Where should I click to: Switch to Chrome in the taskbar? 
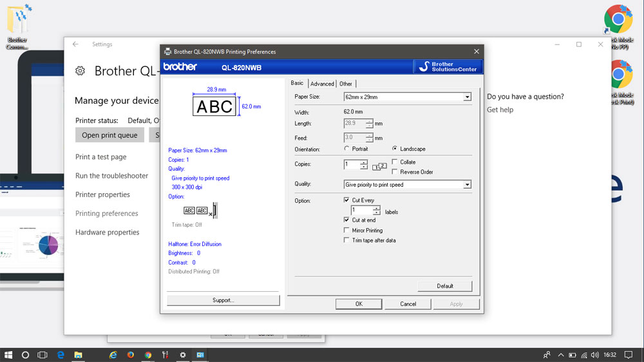[148, 355]
